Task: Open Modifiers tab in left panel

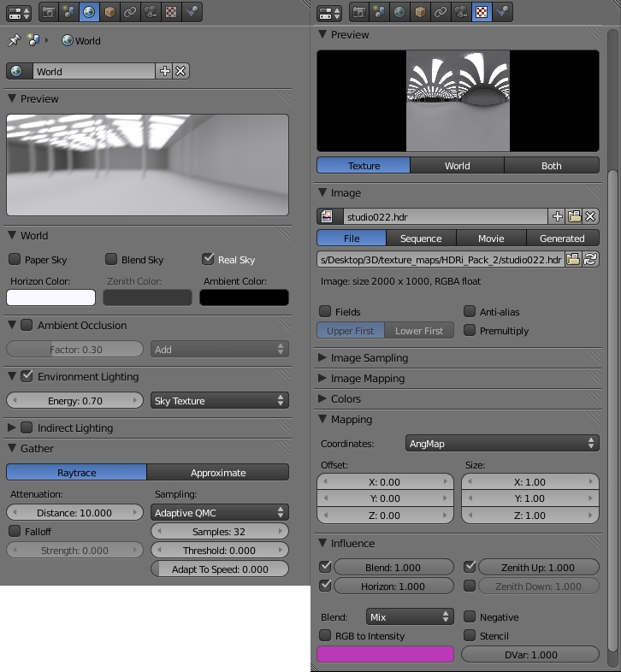Action: 150,12
